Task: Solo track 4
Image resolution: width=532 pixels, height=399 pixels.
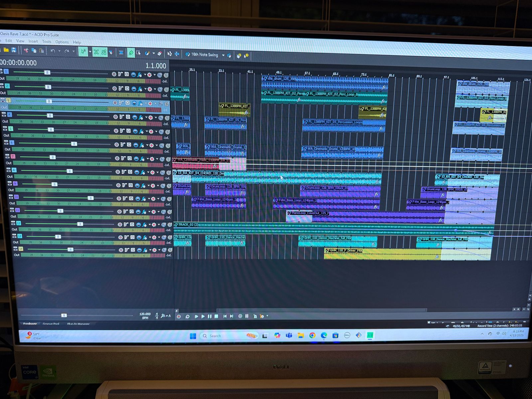Action: tap(168, 118)
